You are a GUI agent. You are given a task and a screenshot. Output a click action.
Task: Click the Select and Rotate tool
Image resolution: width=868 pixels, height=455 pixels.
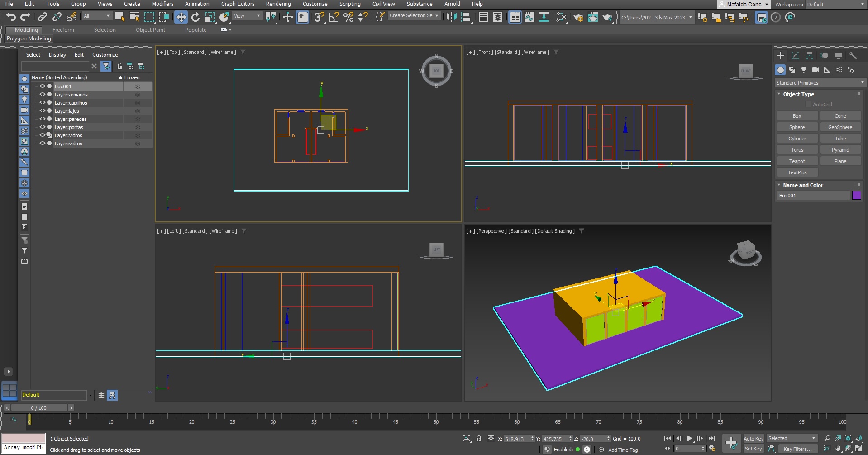pos(196,17)
